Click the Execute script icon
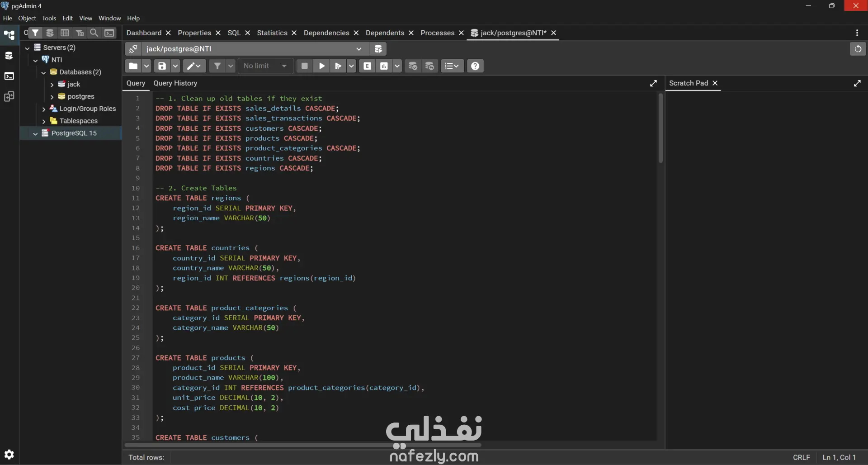 (338, 66)
